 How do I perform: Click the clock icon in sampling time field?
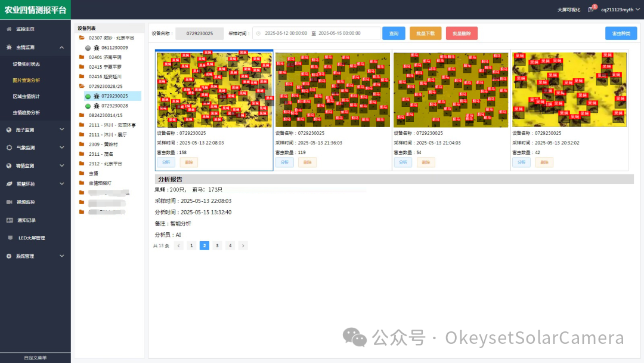pos(258,33)
